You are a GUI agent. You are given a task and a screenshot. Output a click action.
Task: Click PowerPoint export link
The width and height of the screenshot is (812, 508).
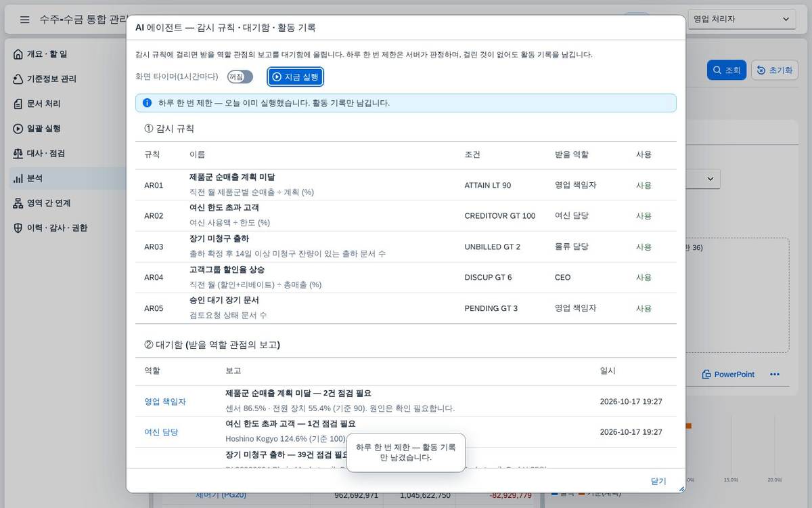728,375
